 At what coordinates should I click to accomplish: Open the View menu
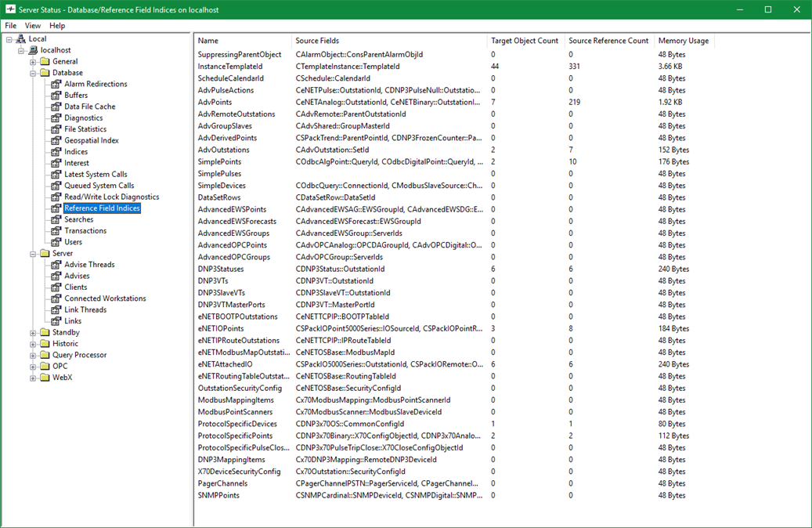click(x=33, y=26)
